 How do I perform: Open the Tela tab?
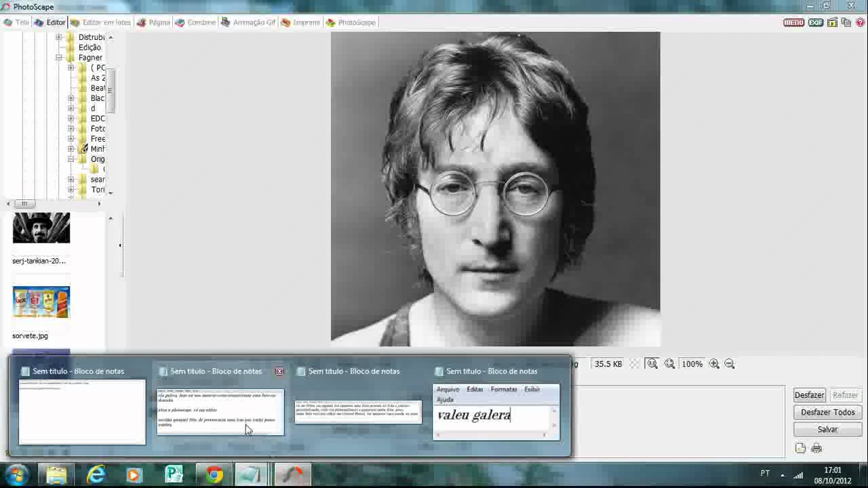(x=16, y=22)
